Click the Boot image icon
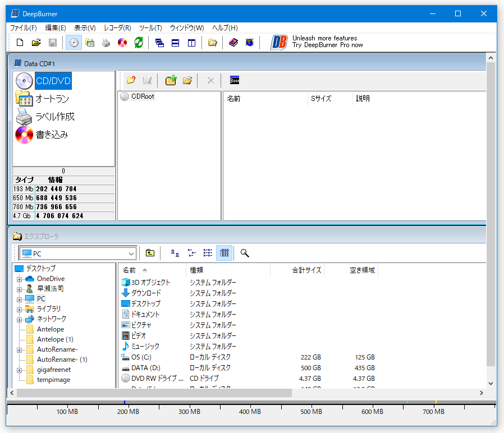The width and height of the screenshot is (504, 433). click(235, 80)
